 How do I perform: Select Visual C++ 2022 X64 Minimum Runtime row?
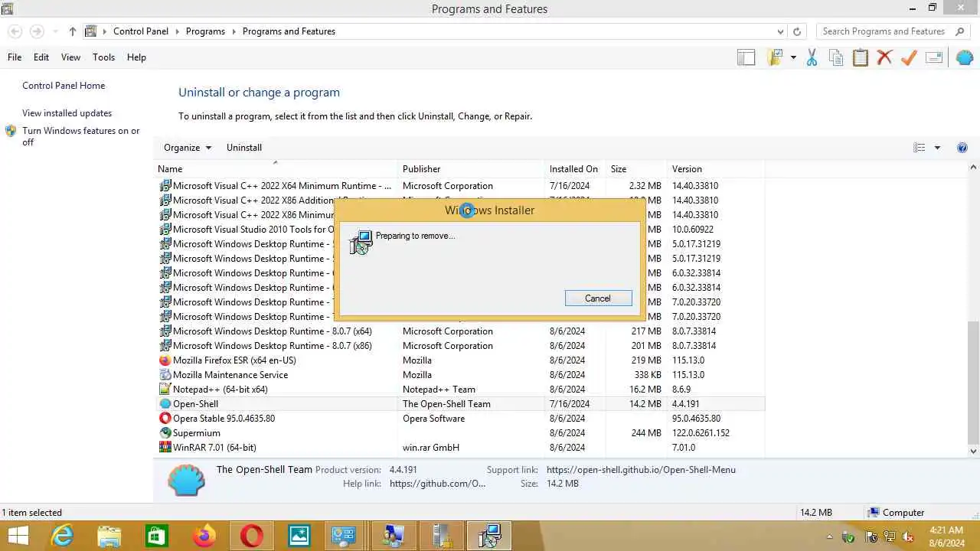coord(459,186)
